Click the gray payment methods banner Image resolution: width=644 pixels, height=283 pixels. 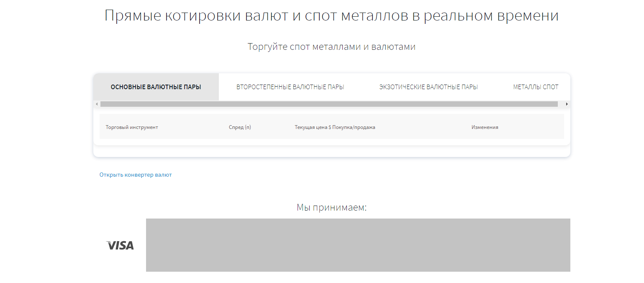tap(358, 244)
